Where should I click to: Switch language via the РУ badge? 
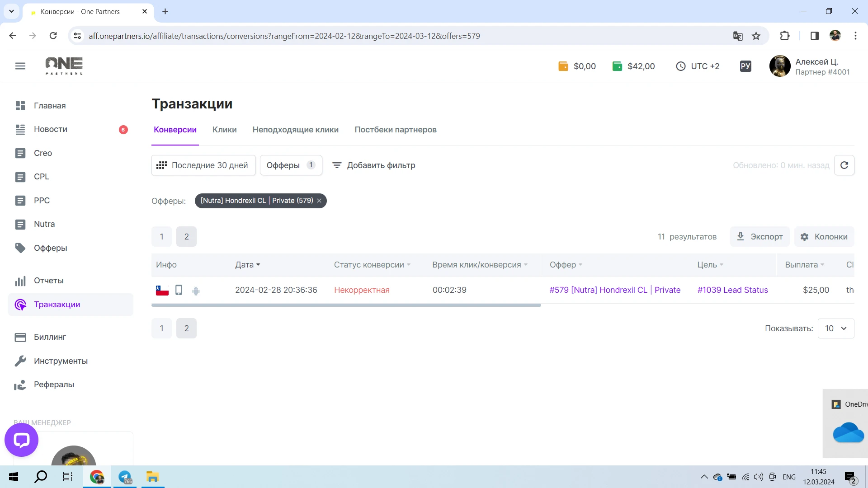(745, 66)
